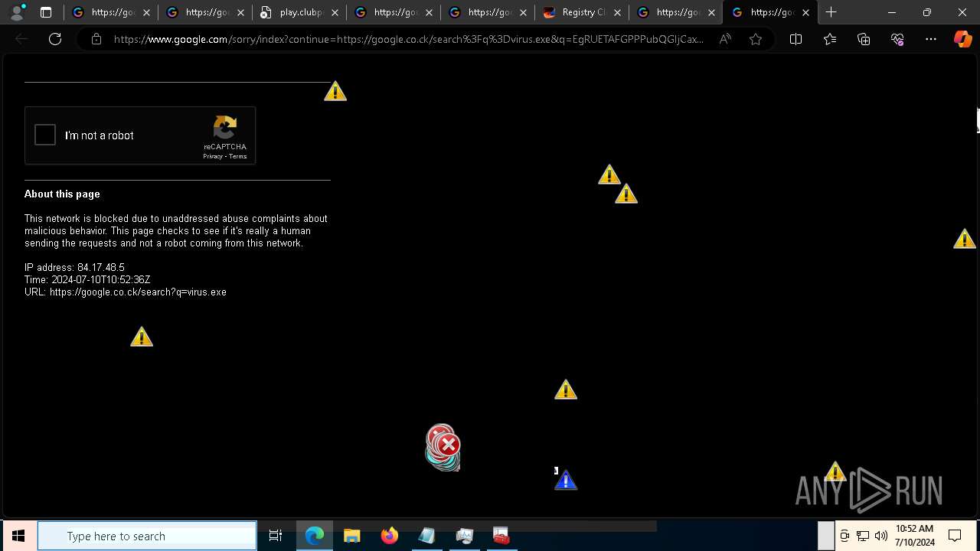The image size is (980, 551).
Task: Open File Explorer from taskbar
Action: click(x=352, y=536)
